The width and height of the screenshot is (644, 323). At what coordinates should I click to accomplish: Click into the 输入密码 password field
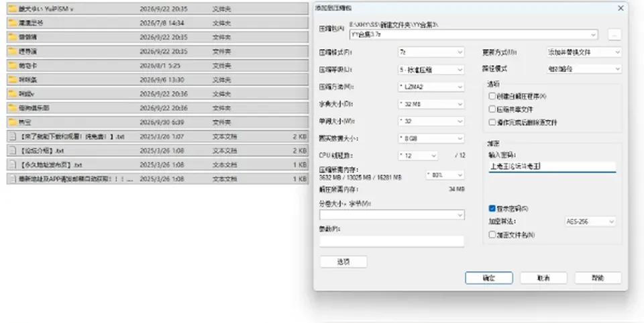[x=552, y=167]
